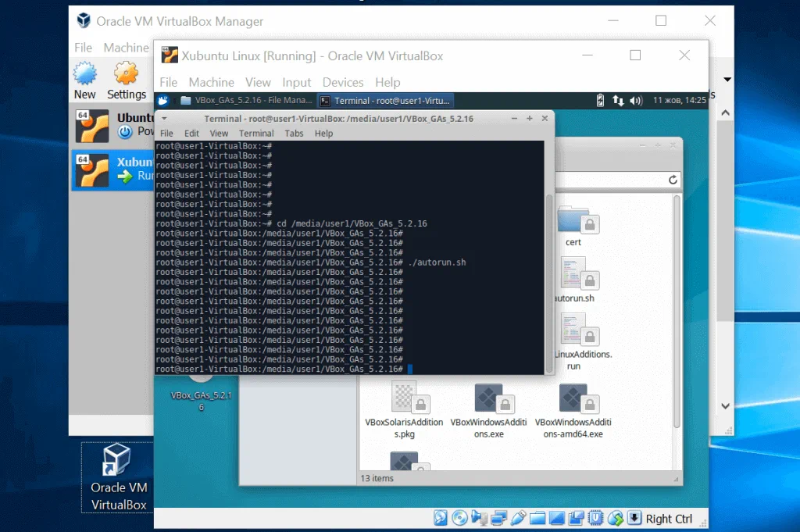Image resolution: width=800 pixels, height=532 pixels.
Task: Click the clock showing 14:25 in panel
Action: pyautogui.click(x=679, y=101)
